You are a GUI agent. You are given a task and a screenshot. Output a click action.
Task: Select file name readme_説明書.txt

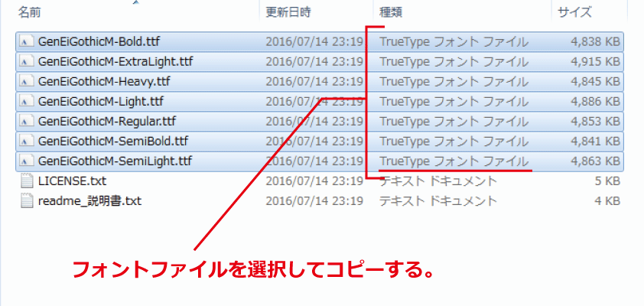(89, 201)
